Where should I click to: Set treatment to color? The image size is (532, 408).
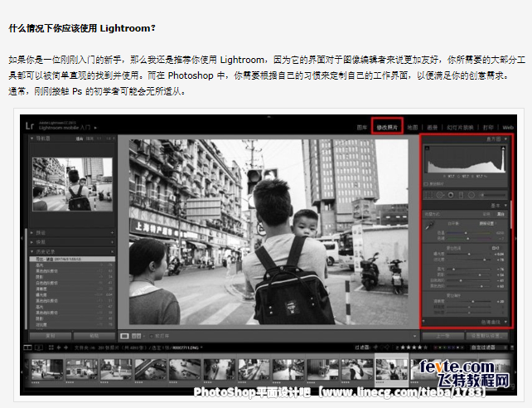(x=486, y=214)
